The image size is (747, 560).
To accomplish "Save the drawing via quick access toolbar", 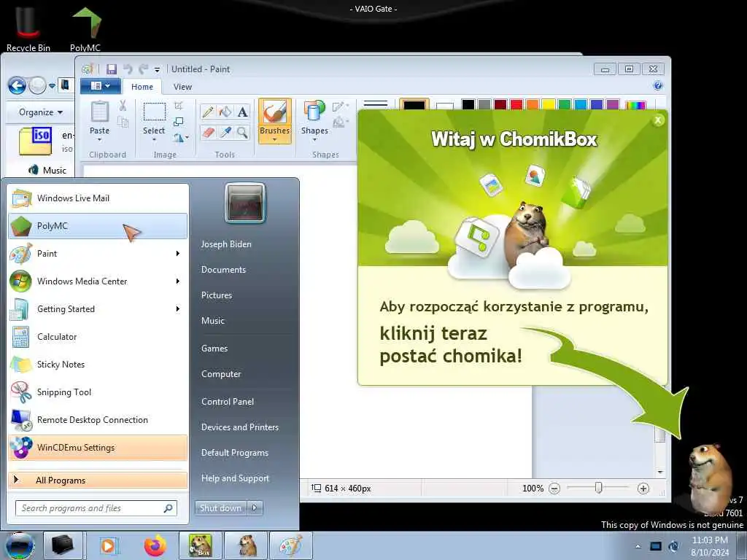I will tap(112, 69).
